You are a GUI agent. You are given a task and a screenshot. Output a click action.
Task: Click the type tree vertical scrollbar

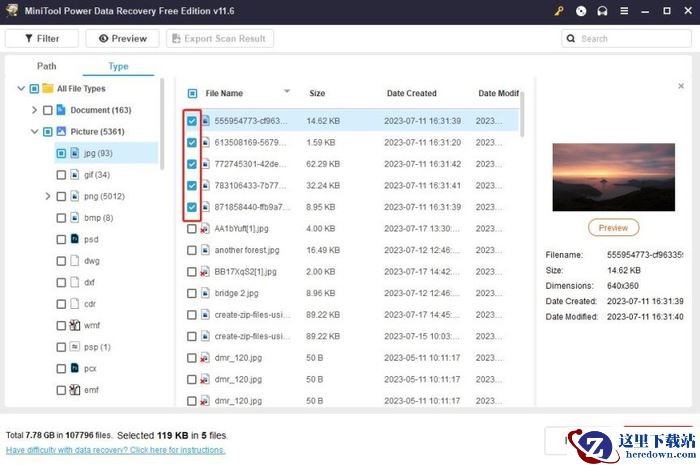162,125
